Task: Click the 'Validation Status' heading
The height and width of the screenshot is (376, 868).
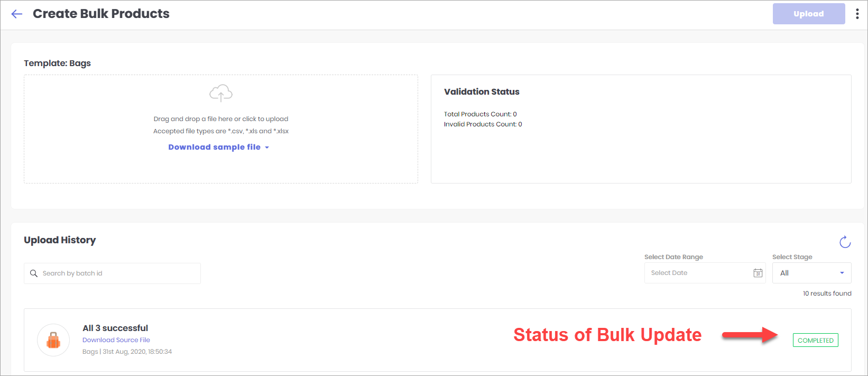Action: click(482, 91)
